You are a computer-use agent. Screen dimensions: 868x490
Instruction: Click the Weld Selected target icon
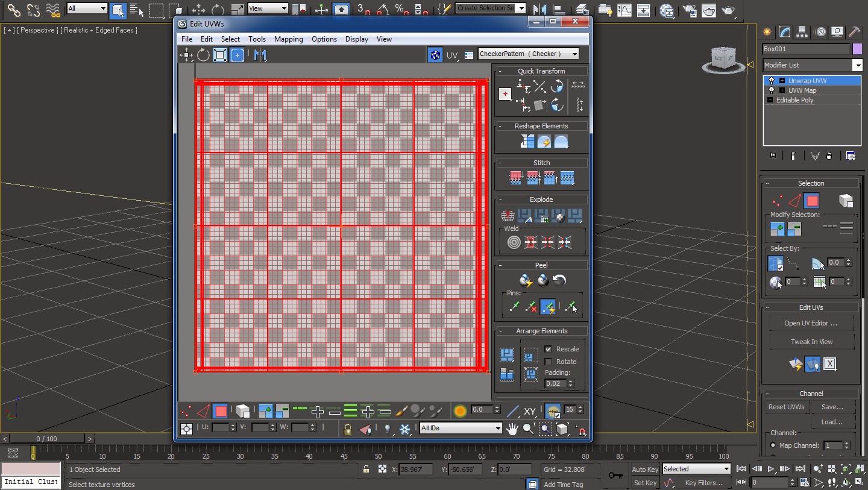tap(514, 242)
